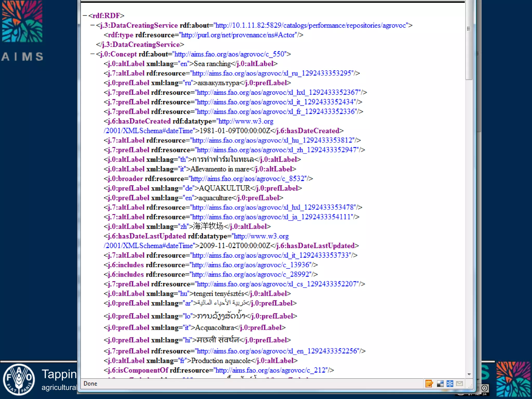Click the scrollbar down arrow
The width and height of the screenshot is (532, 399).
tap(469, 374)
